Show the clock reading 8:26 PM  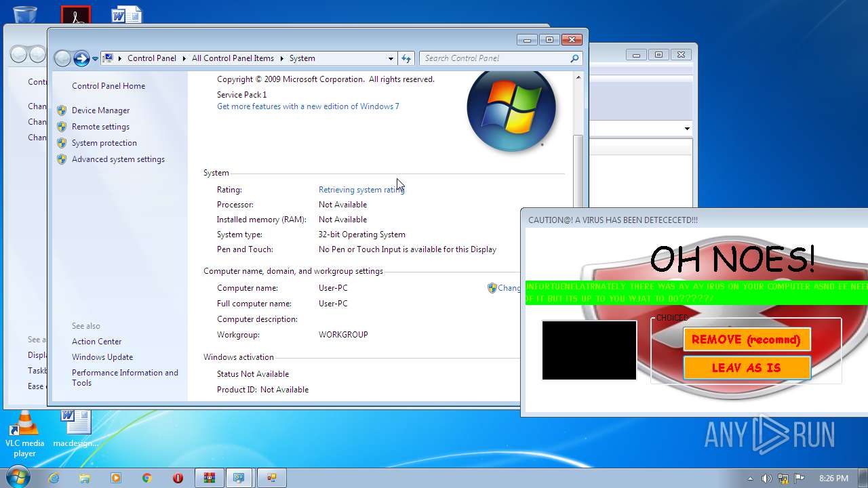[x=833, y=479]
